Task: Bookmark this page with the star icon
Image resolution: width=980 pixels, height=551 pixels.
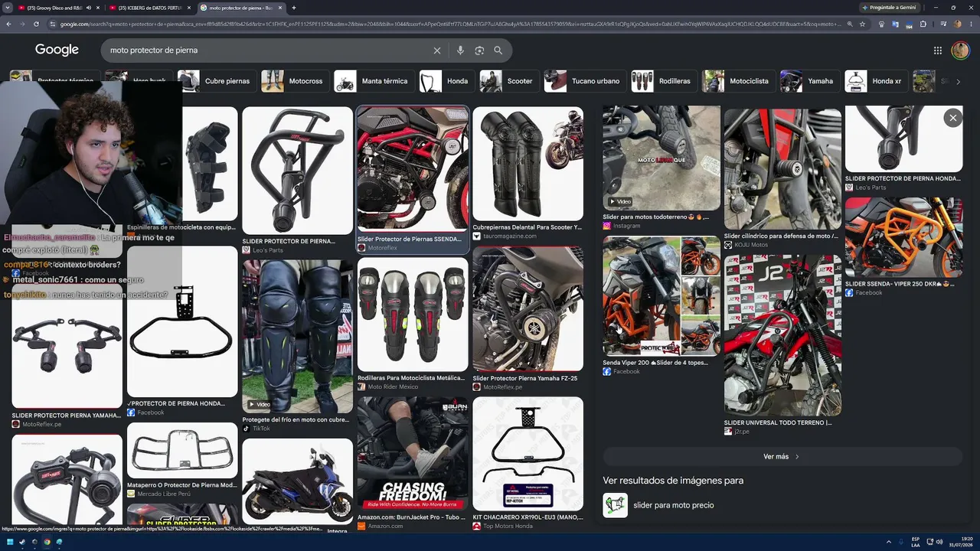Action: pyautogui.click(x=863, y=24)
